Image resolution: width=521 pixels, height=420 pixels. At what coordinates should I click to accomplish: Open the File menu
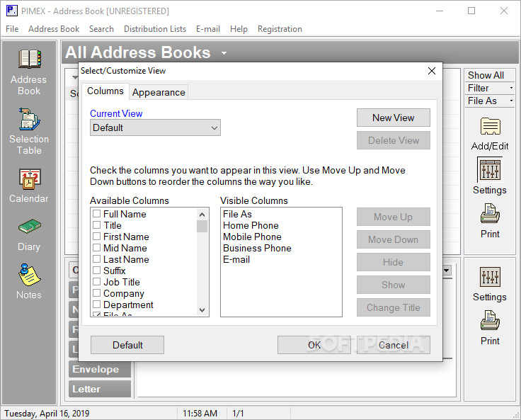(x=12, y=29)
